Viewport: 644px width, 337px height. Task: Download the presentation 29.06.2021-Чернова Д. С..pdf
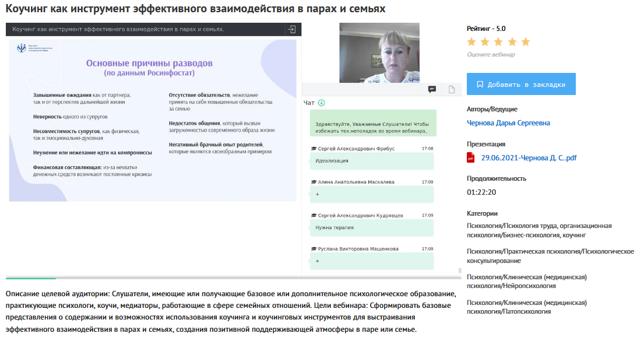point(529,158)
